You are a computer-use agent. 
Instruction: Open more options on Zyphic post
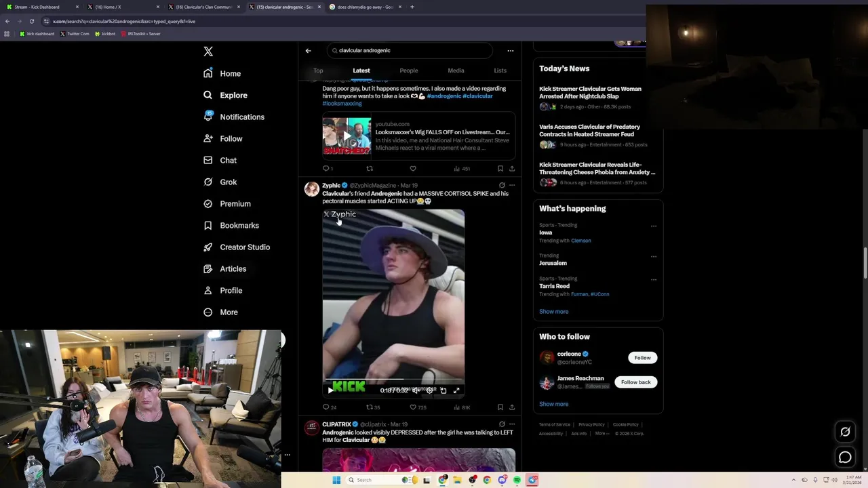512,185
